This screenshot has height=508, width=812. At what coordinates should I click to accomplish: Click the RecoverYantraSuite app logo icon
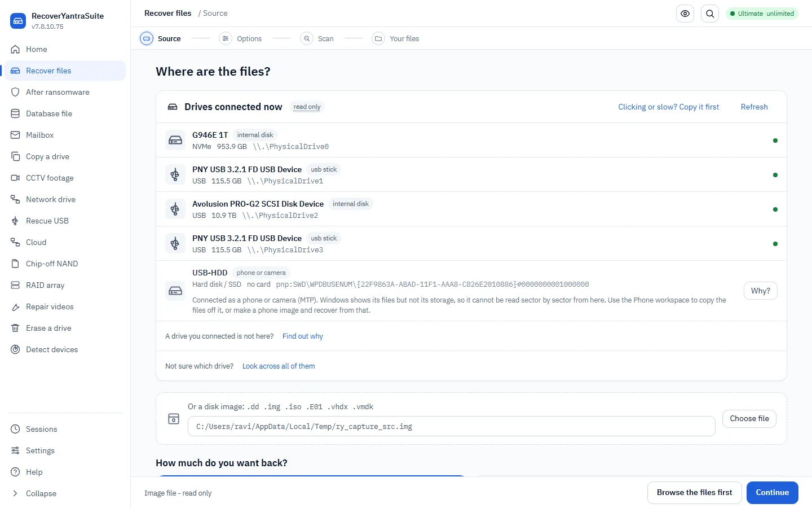pyautogui.click(x=18, y=21)
